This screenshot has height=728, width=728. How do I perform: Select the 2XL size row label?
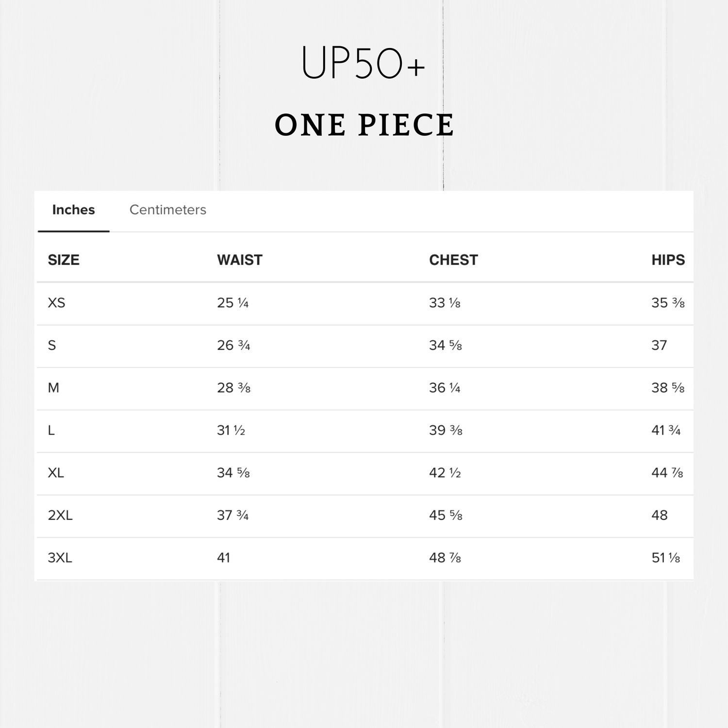[x=60, y=515]
